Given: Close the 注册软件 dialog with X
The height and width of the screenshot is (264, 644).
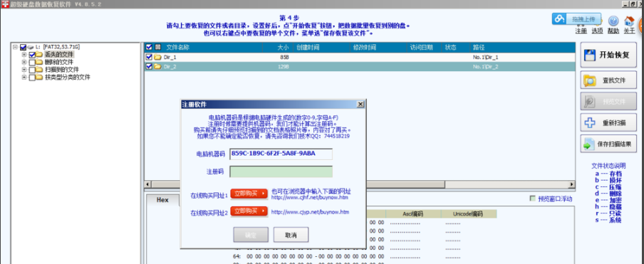Looking at the screenshot, I should pos(360,104).
